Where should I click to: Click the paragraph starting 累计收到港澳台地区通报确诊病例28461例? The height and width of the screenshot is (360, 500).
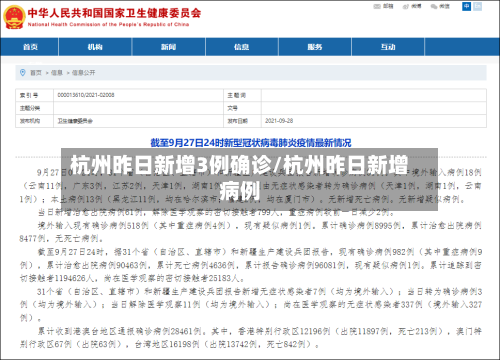tap(251, 338)
